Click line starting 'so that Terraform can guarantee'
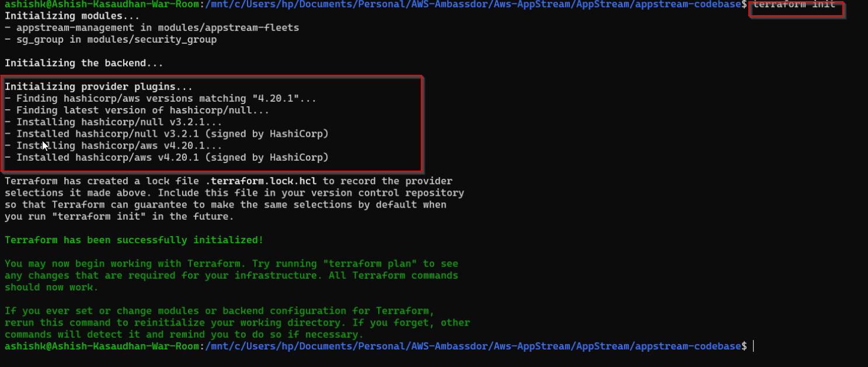Viewport: 868px width, 367px height. (x=225, y=205)
